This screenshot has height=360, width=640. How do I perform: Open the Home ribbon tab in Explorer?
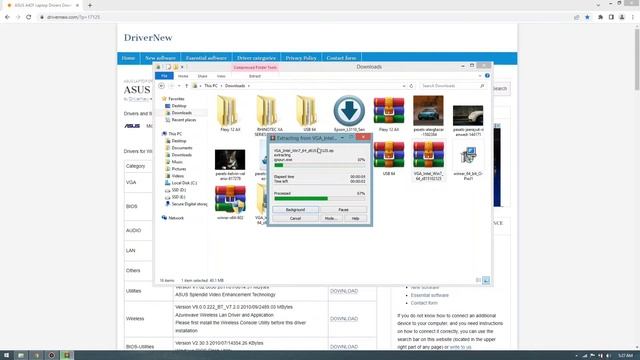point(183,76)
